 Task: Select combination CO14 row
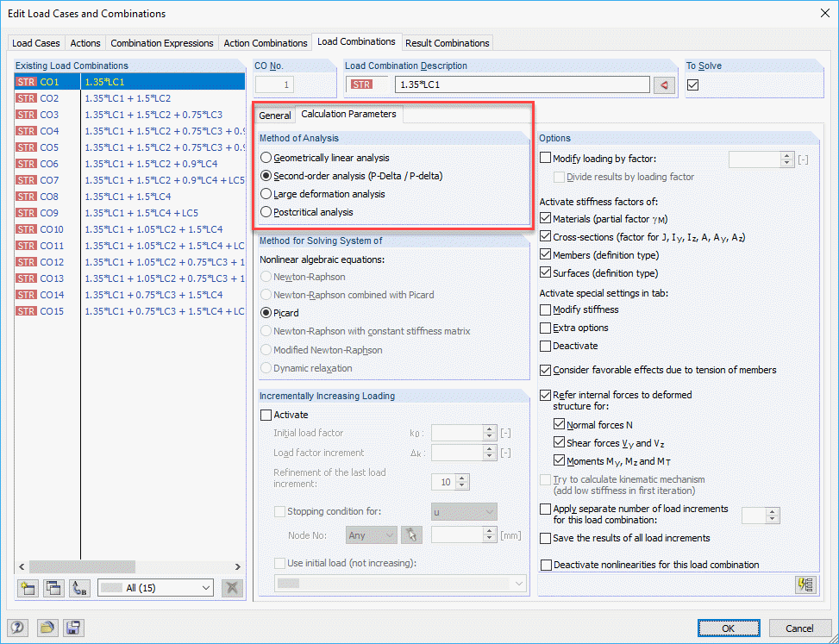point(129,295)
